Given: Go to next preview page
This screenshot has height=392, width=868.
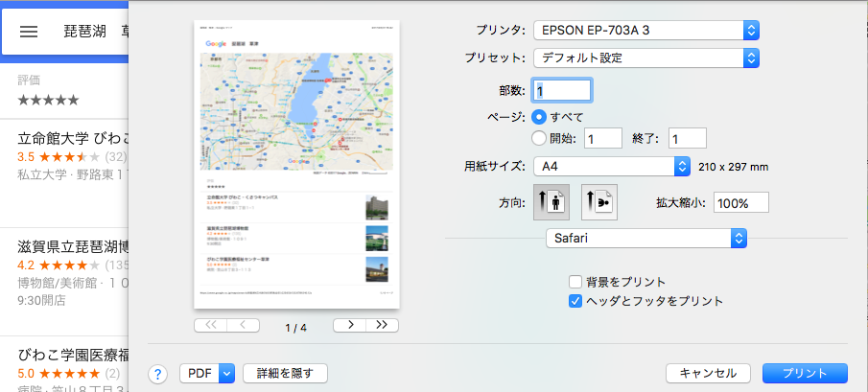Looking at the screenshot, I should (x=349, y=325).
